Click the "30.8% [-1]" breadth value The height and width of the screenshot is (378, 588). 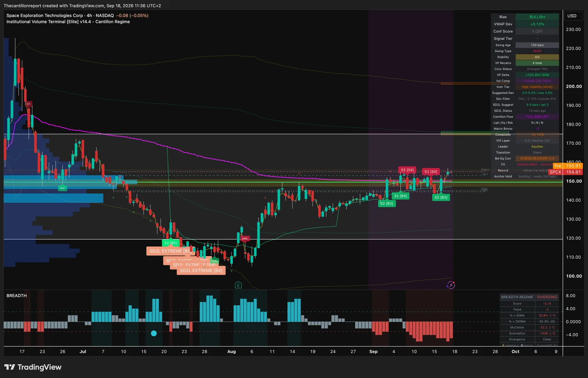tap(547, 315)
